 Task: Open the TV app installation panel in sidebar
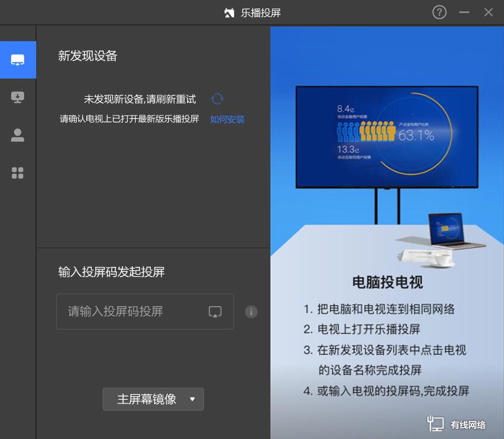[18, 97]
